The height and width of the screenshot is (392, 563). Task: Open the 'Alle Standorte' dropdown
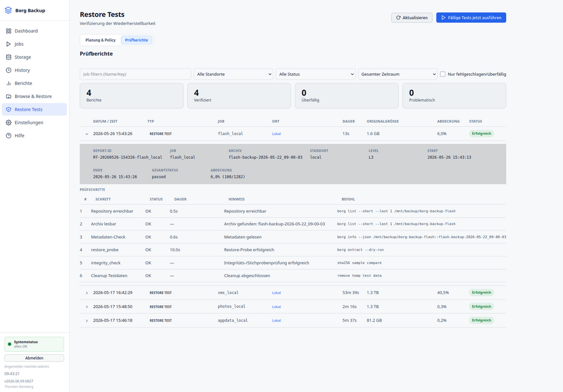click(234, 74)
